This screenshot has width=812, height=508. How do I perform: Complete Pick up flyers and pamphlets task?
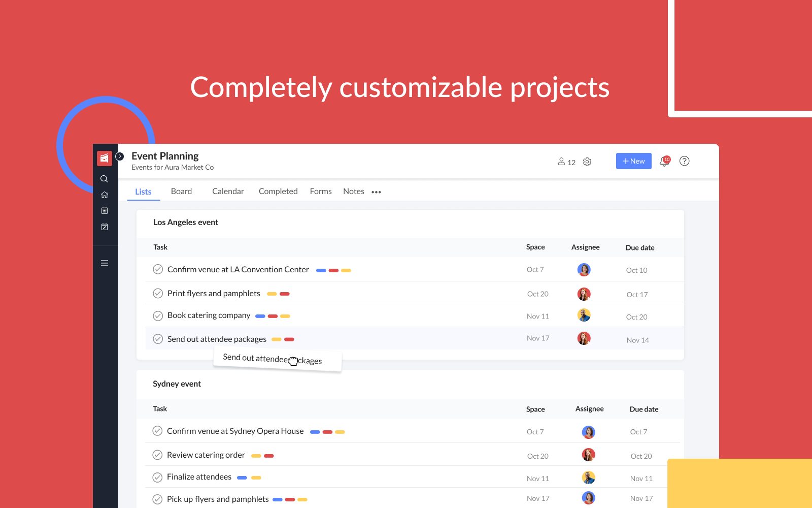(157, 499)
